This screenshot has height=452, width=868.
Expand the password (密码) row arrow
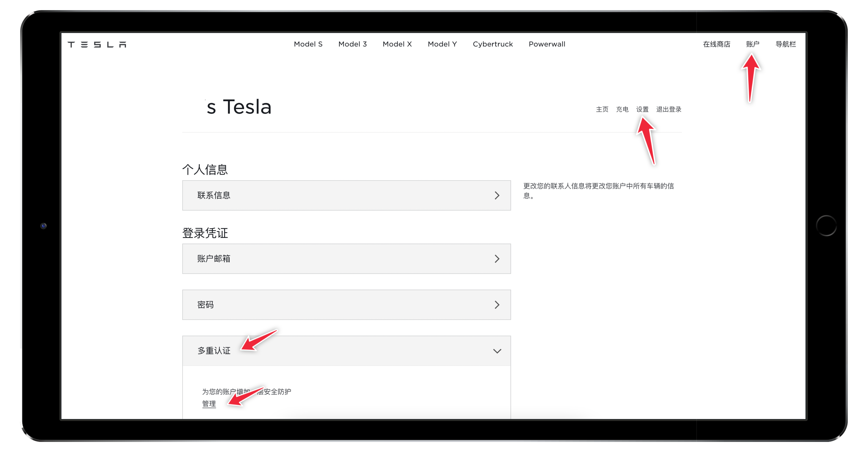click(497, 305)
